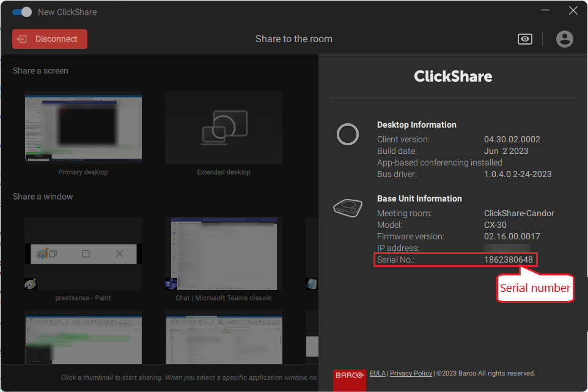
Task: Share the prestsense - Paint window
Action: tap(83, 253)
